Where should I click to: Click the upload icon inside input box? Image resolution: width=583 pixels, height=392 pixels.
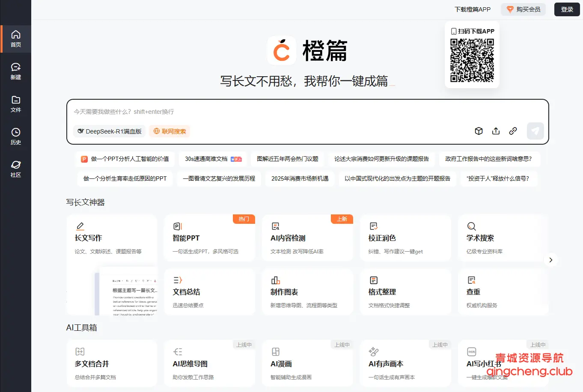[496, 131]
